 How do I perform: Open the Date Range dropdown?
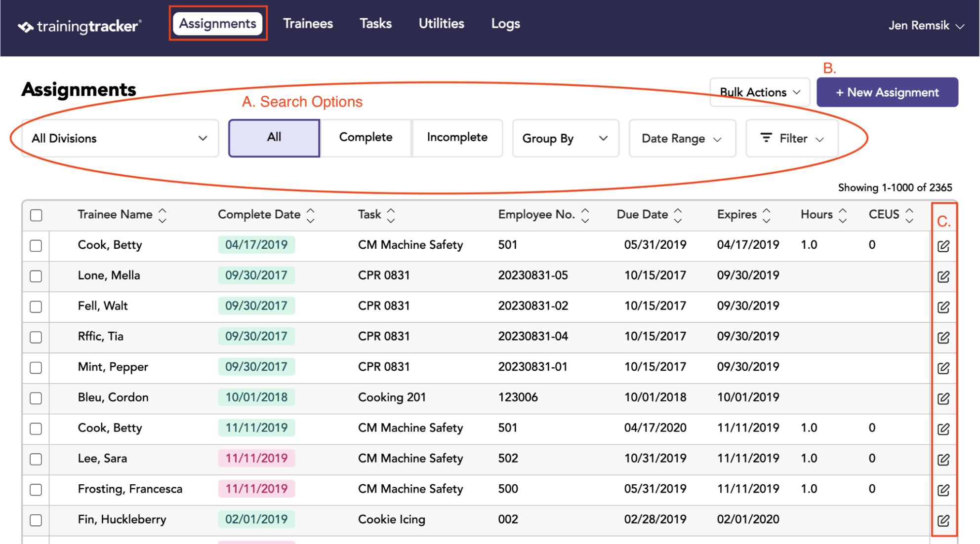(682, 138)
